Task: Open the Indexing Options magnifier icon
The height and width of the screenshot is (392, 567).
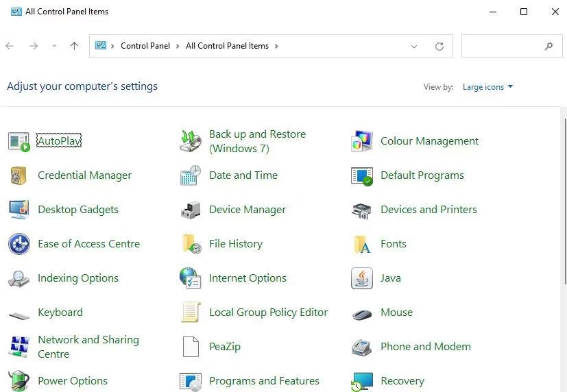Action: click(x=19, y=278)
